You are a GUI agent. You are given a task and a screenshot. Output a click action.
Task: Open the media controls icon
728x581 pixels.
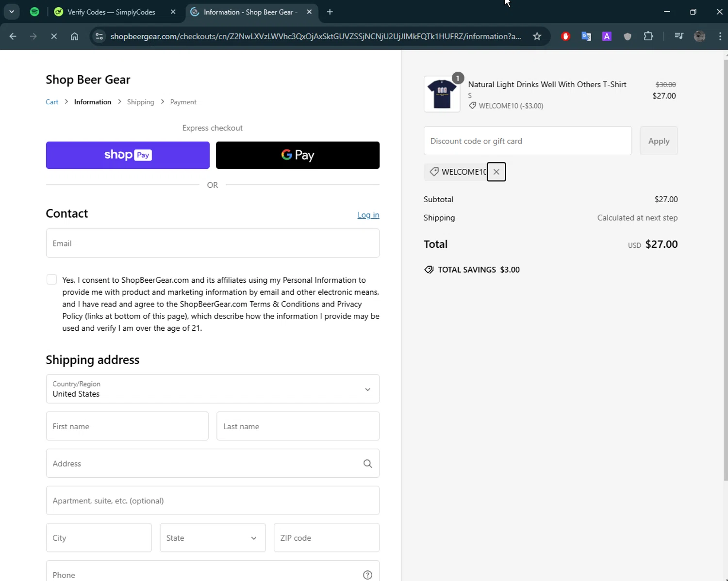click(x=679, y=36)
